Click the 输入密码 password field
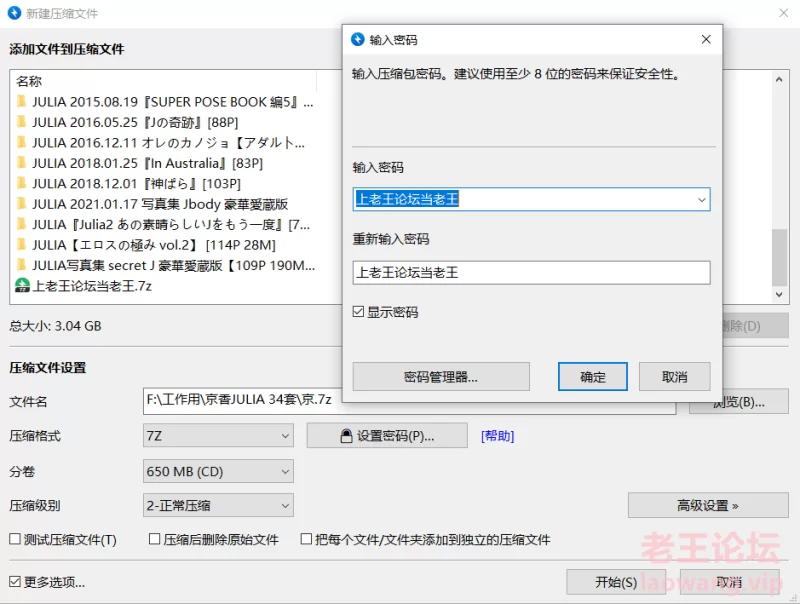Image resolution: width=800 pixels, height=604 pixels. (532, 199)
